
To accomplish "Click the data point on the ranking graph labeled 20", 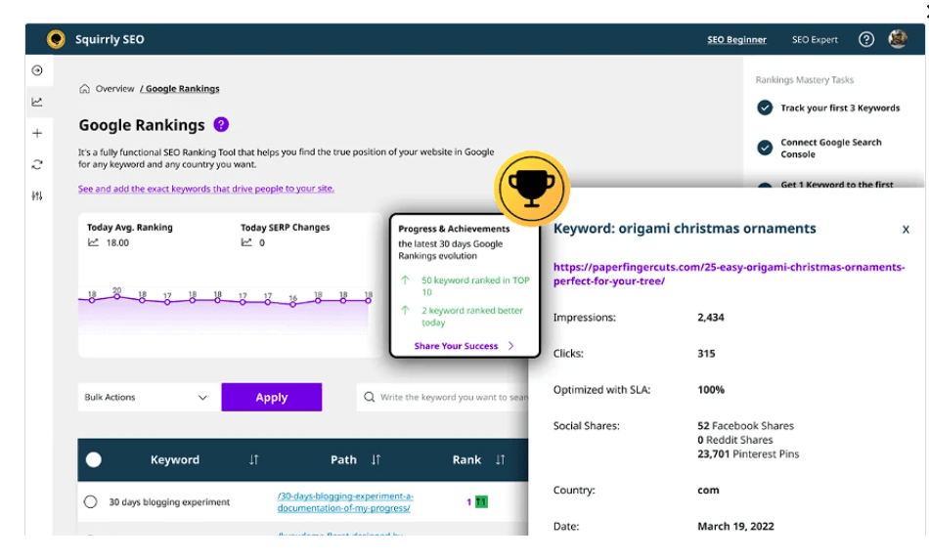I will point(117,296).
